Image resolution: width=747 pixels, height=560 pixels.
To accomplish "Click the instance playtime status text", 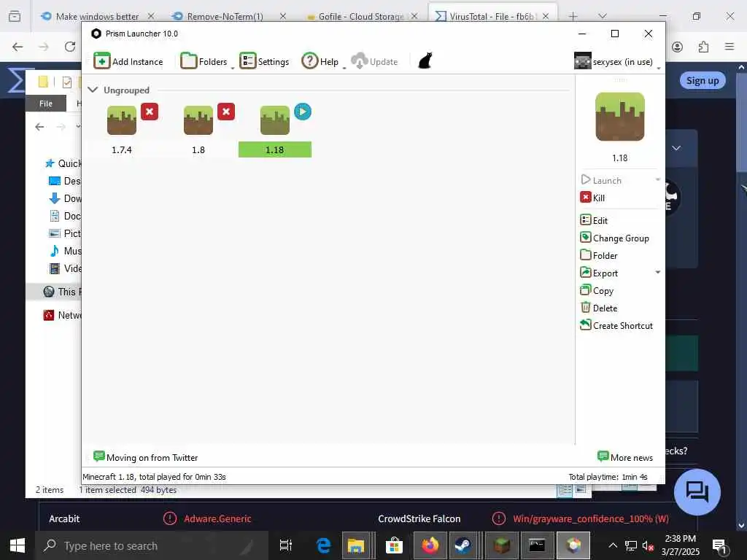I will point(155,477).
